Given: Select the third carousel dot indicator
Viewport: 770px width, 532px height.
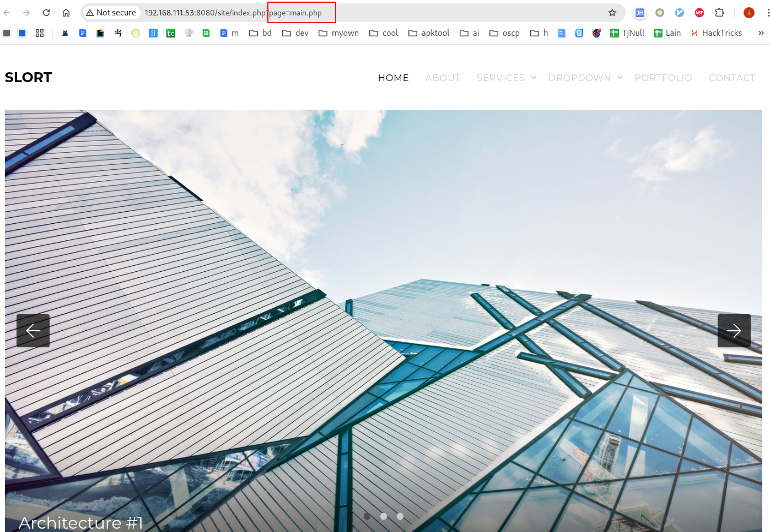Looking at the screenshot, I should click(400, 517).
